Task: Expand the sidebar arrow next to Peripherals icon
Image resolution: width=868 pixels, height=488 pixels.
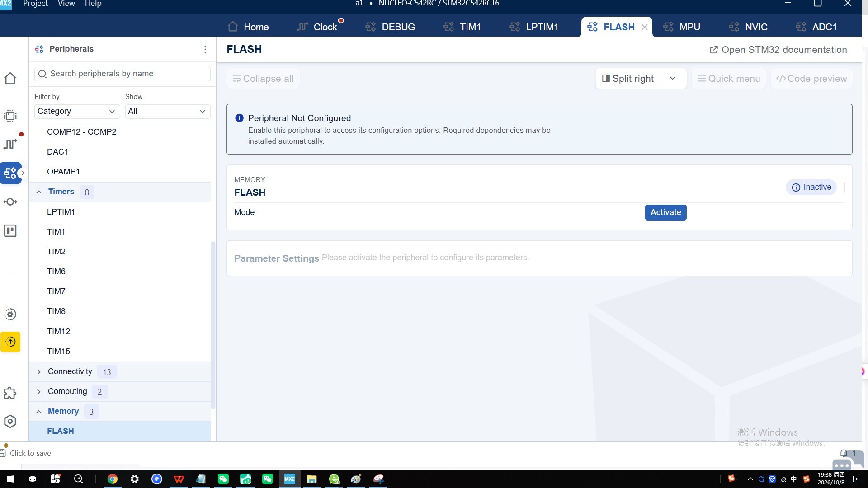Action: click(22, 173)
